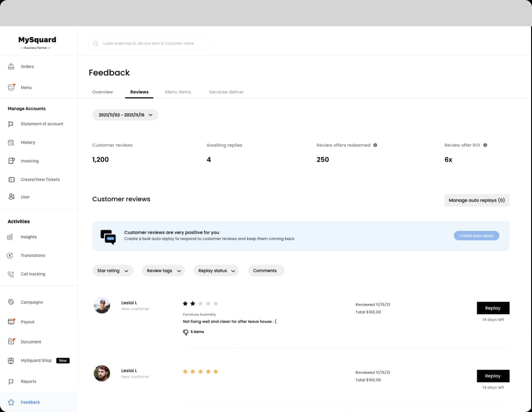
Task: Give the first review a fifth star
Action: (216, 303)
